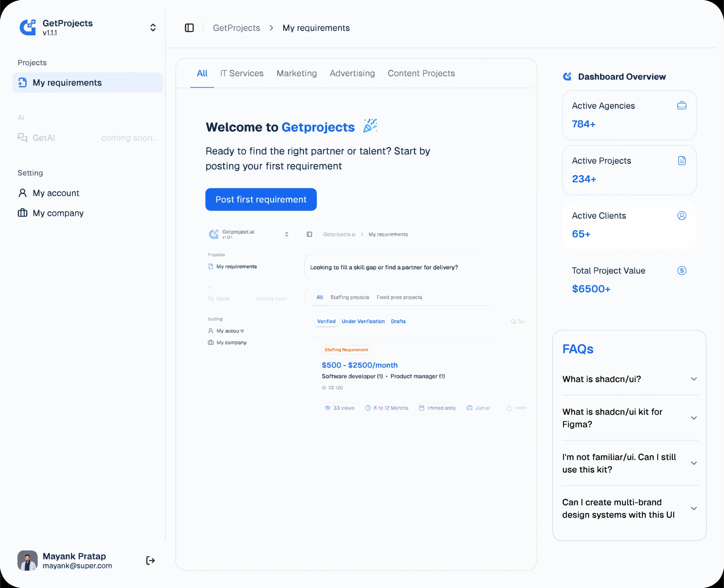
Task: Click the My requirements file icon in sidebar
Action: coord(22,82)
